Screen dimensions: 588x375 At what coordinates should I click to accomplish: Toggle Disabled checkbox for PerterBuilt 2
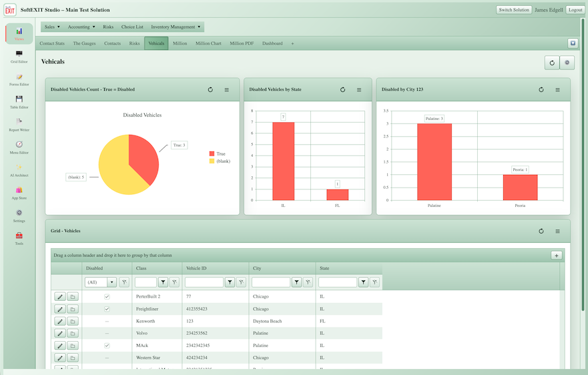click(107, 297)
